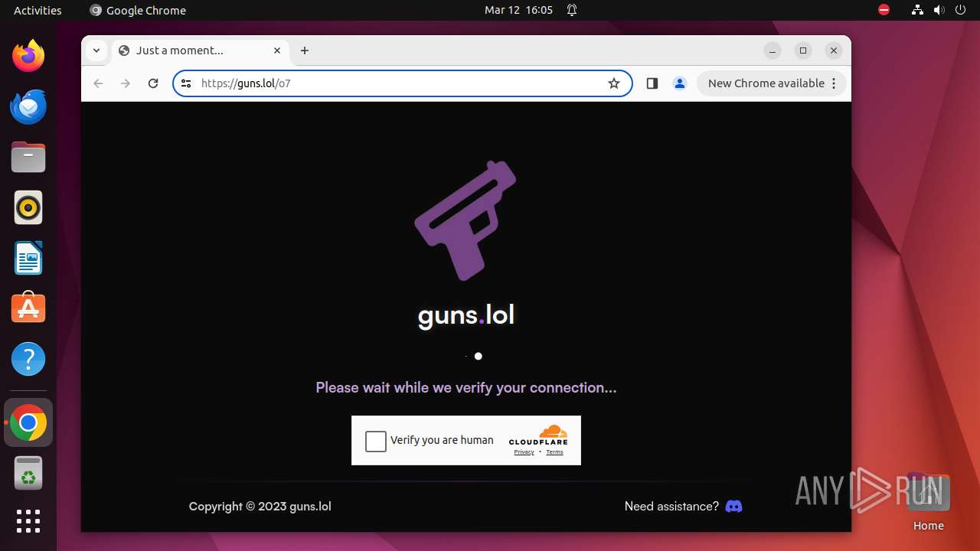This screenshot has height=551, width=980.
Task: Show Applications grid
Action: (28, 521)
